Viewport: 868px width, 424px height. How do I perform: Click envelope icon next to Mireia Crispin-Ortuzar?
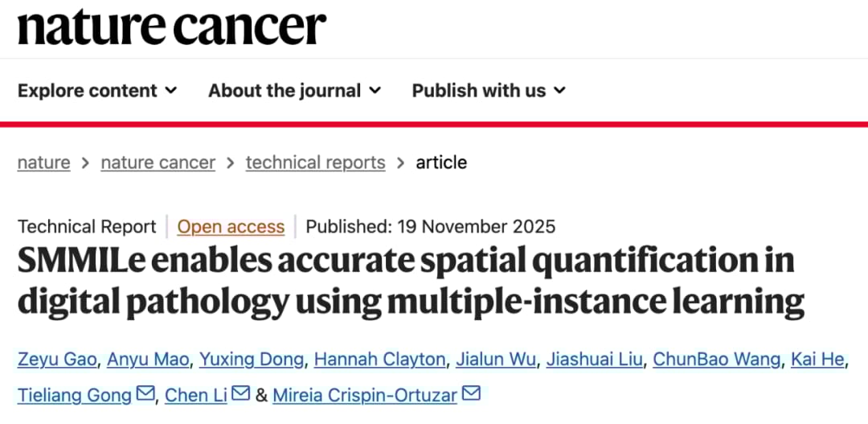tap(472, 394)
